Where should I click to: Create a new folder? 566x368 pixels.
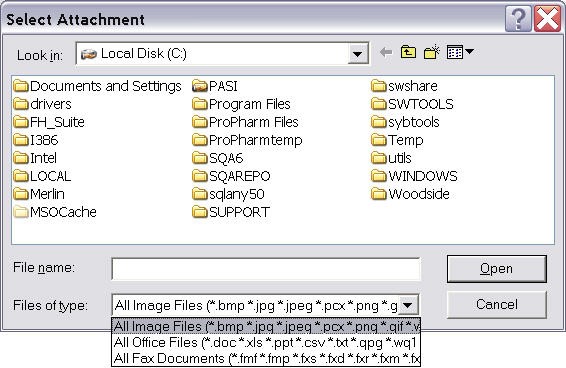pos(431,53)
